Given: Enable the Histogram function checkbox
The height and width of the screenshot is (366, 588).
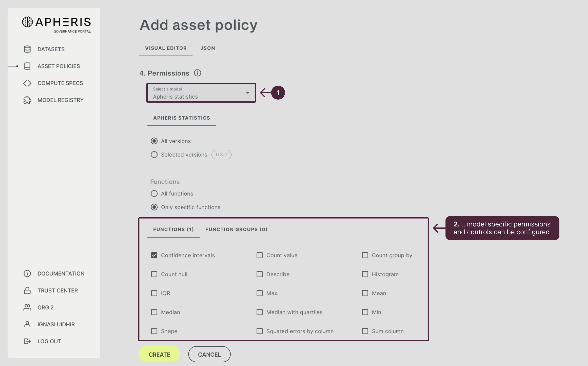Looking at the screenshot, I should (365, 274).
